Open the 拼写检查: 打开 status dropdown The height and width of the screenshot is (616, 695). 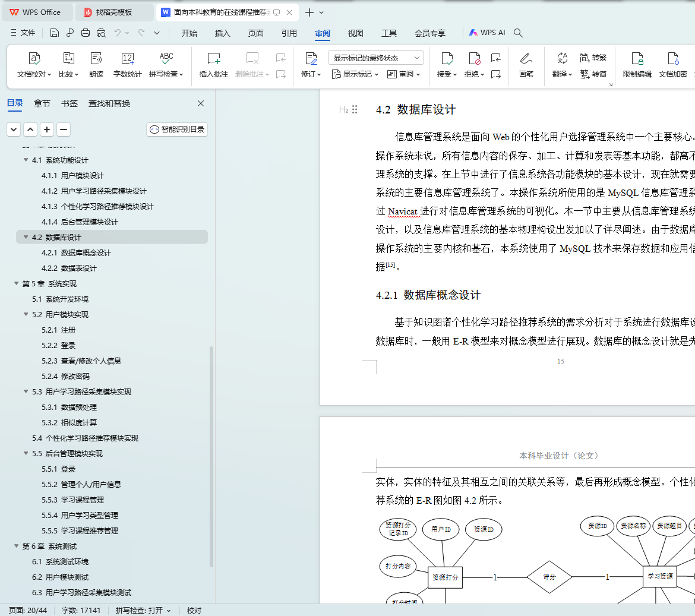(143, 610)
